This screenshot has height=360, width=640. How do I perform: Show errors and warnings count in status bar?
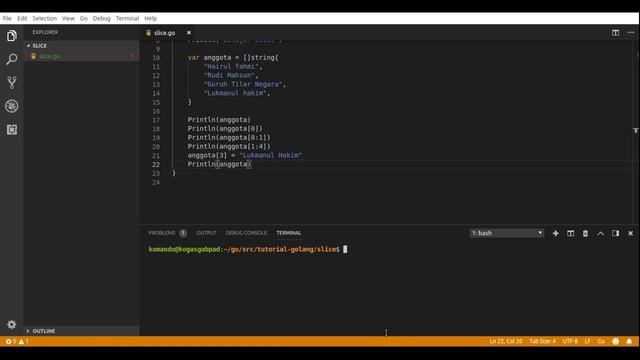(x=17, y=341)
